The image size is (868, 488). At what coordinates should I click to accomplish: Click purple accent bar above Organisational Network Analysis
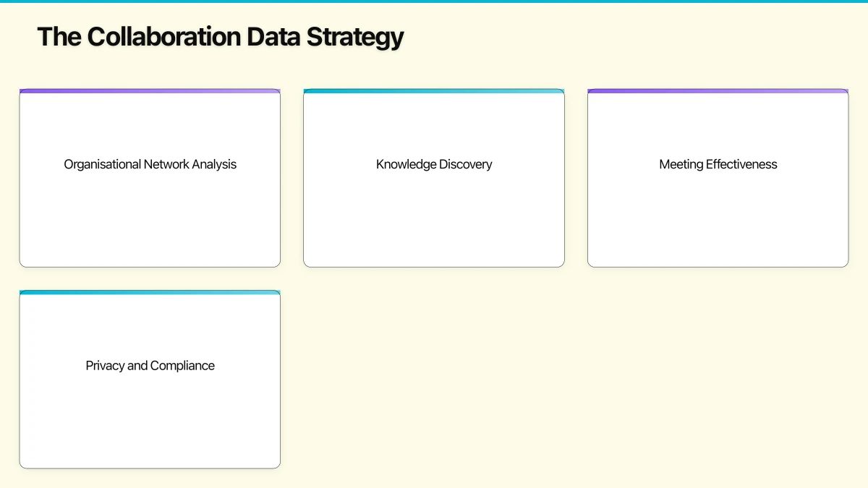click(x=150, y=91)
